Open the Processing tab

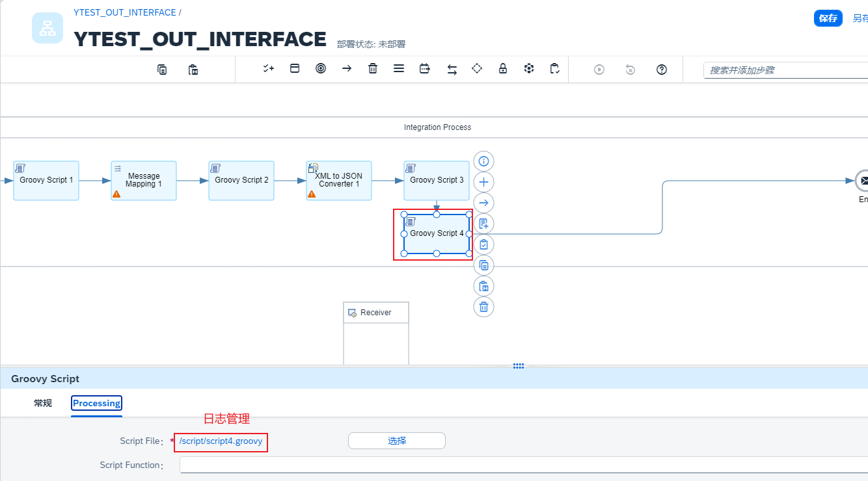point(96,404)
